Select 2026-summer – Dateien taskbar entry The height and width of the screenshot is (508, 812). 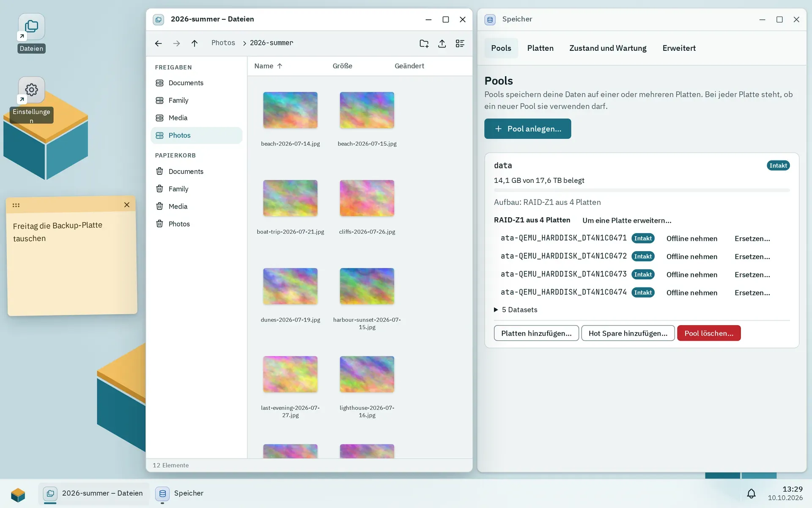coord(94,493)
